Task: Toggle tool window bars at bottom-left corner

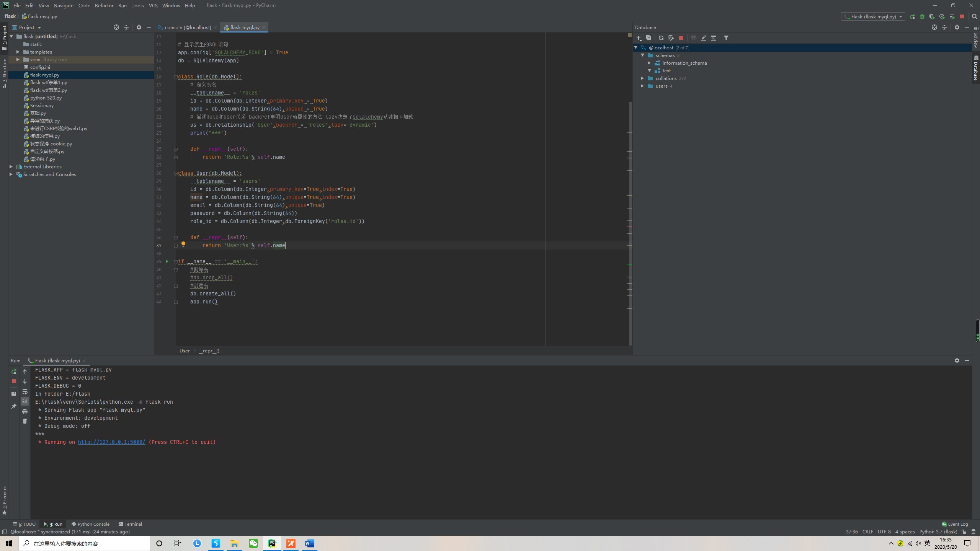Action: pyautogui.click(x=4, y=532)
